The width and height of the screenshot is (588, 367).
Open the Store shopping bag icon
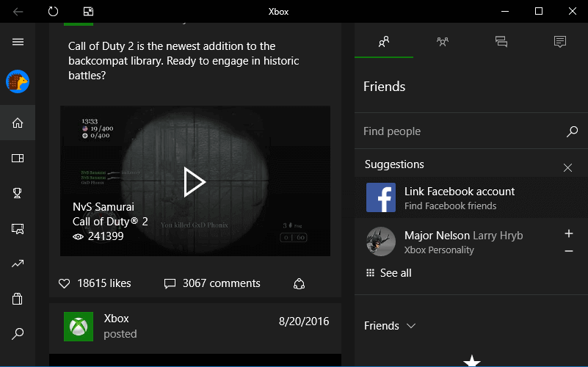17,299
